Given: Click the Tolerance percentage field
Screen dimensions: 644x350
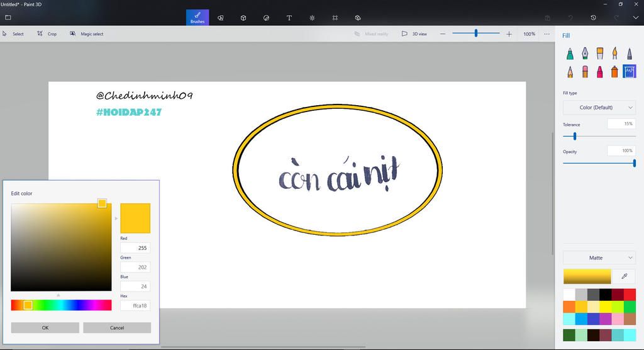Looking at the screenshot, I should (x=621, y=123).
